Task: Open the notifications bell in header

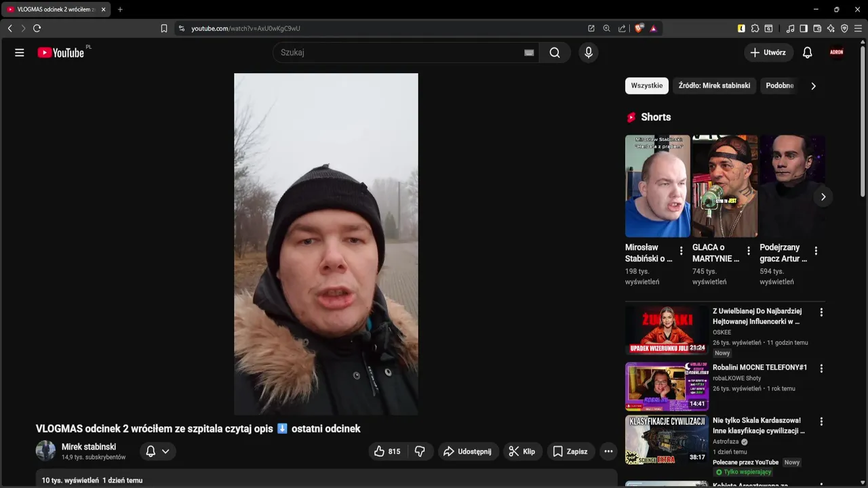Action: pyautogui.click(x=807, y=52)
